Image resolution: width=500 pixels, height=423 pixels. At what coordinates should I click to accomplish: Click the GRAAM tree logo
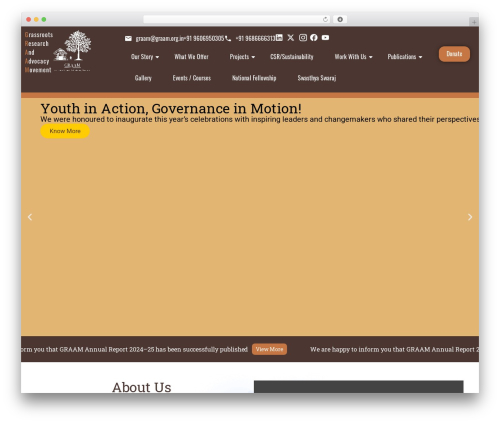click(72, 50)
